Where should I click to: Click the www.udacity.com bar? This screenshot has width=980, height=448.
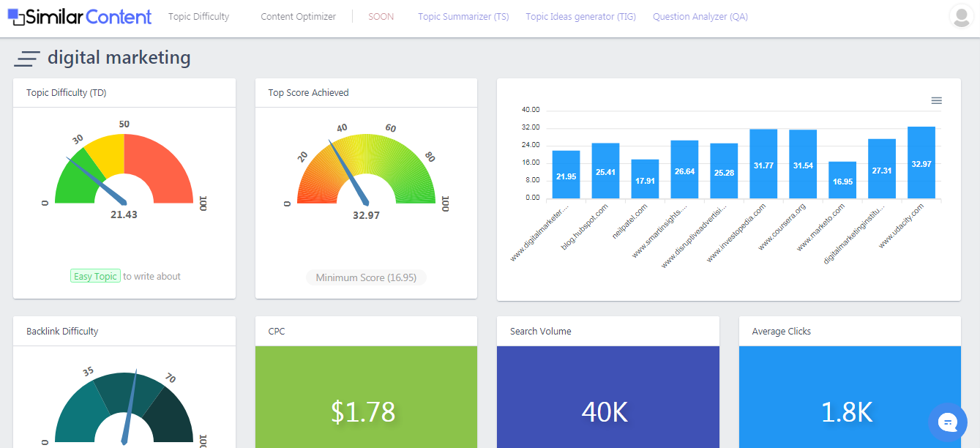pyautogui.click(x=921, y=163)
